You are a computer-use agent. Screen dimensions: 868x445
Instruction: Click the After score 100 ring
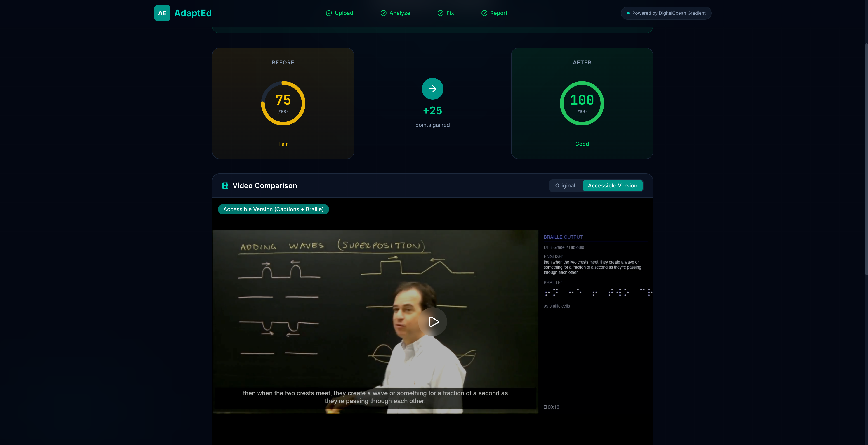[x=582, y=103]
